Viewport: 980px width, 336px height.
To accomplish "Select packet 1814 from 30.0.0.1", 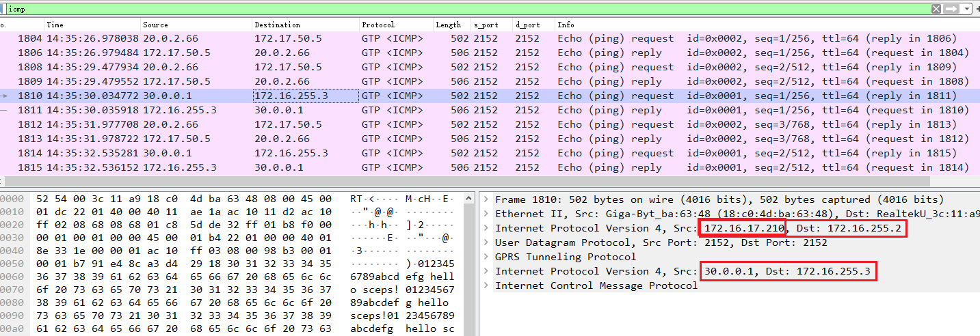I will click(x=490, y=153).
